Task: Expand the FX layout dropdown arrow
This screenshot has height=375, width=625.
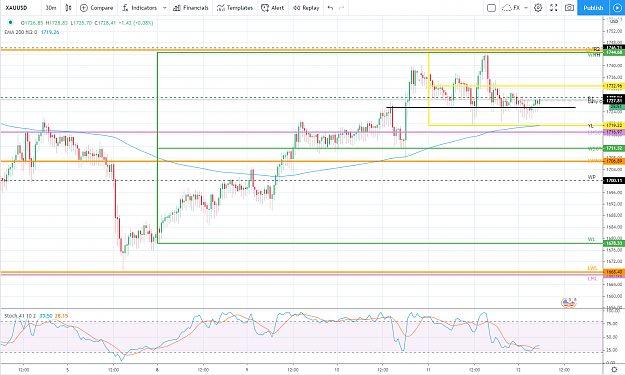Action: 526,8
